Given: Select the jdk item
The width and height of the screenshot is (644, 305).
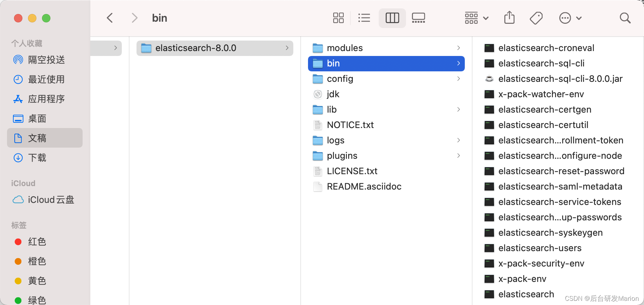Looking at the screenshot, I should 386,94.
